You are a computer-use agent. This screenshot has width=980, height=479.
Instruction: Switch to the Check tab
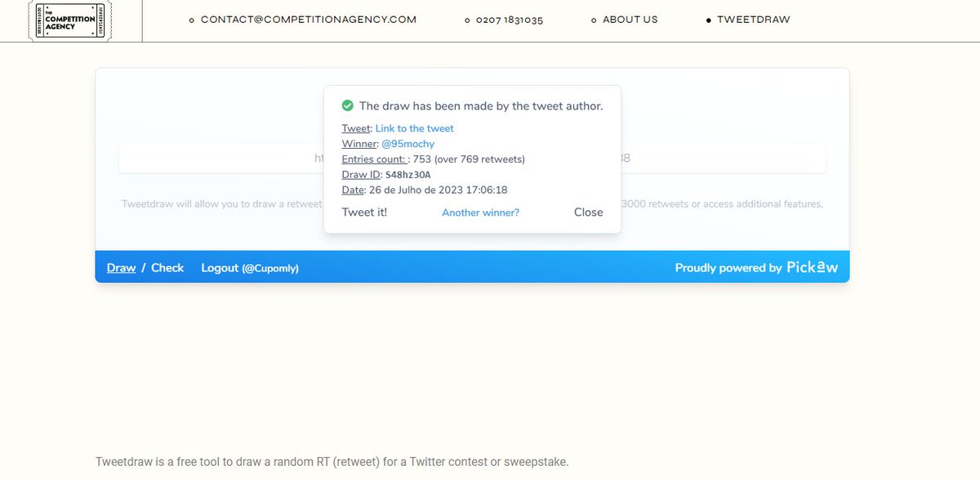[x=167, y=267]
